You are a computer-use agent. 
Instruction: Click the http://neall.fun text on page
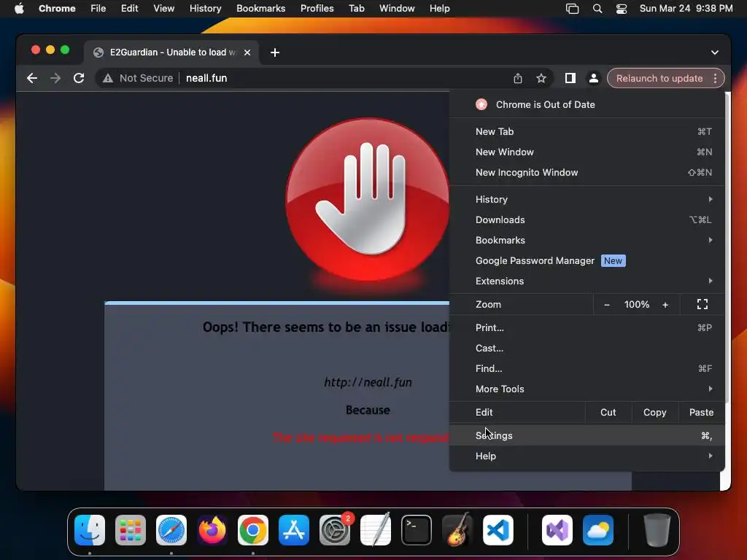point(368,382)
